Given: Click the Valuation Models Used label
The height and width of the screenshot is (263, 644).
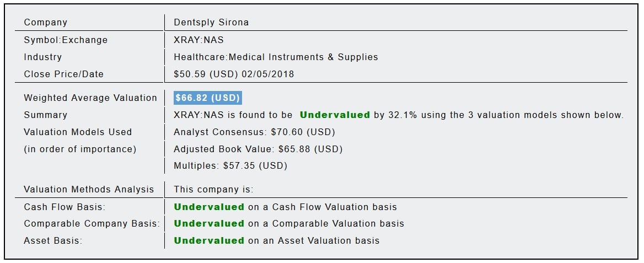Looking at the screenshot, I should (x=78, y=132).
